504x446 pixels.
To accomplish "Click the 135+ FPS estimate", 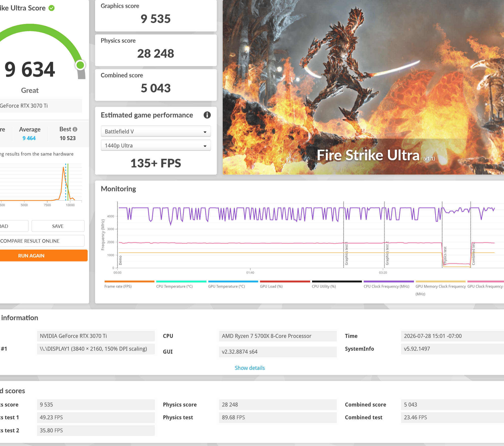I will coord(156,163).
